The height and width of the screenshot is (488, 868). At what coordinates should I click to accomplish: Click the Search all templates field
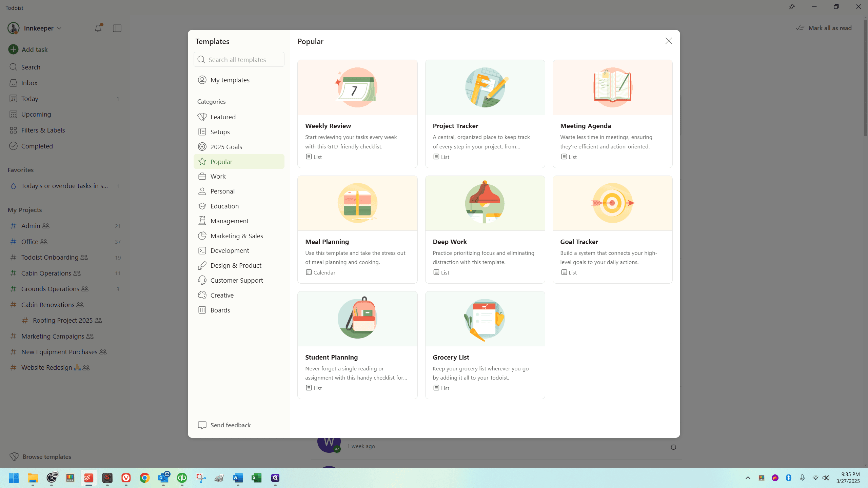[239, 60]
